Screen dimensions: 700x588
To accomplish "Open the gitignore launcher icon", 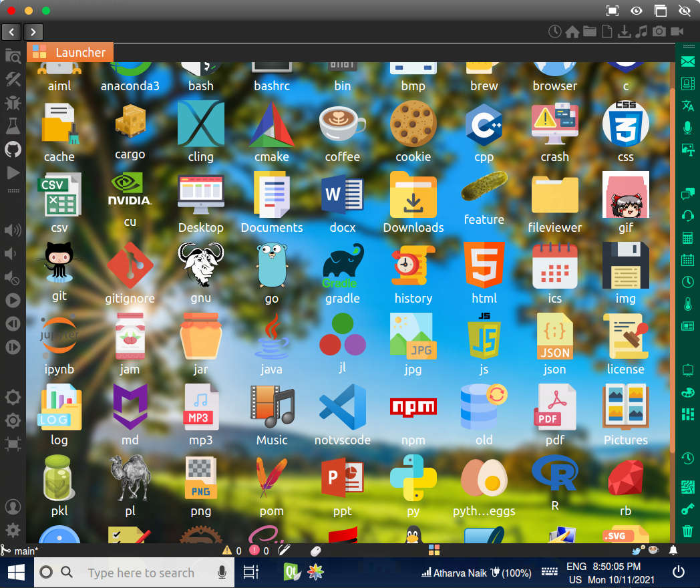I will tap(130, 265).
